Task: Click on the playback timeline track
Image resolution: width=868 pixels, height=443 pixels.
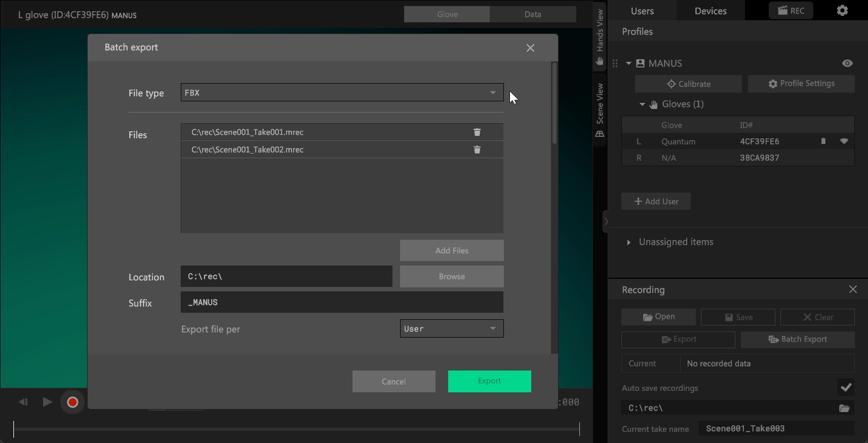Action: pyautogui.click(x=296, y=429)
